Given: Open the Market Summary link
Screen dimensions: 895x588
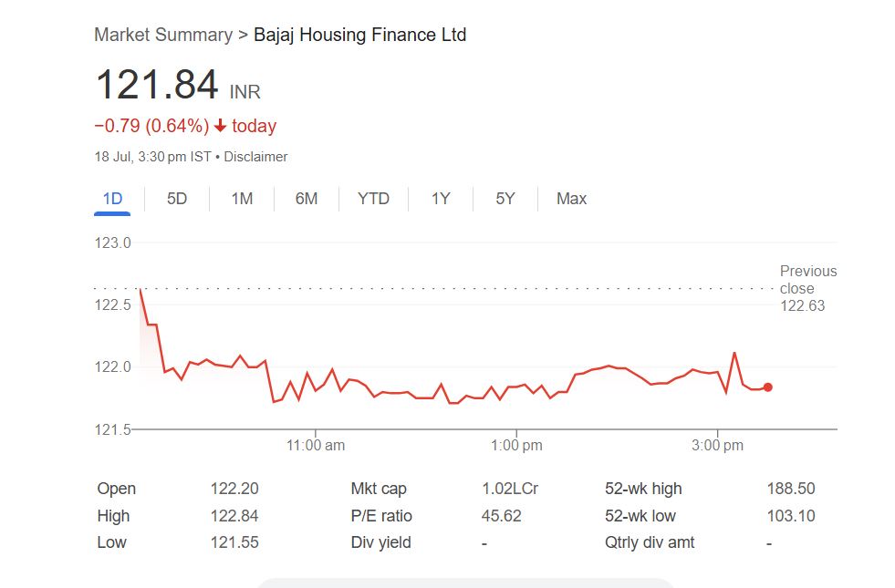Looking at the screenshot, I should tap(163, 35).
